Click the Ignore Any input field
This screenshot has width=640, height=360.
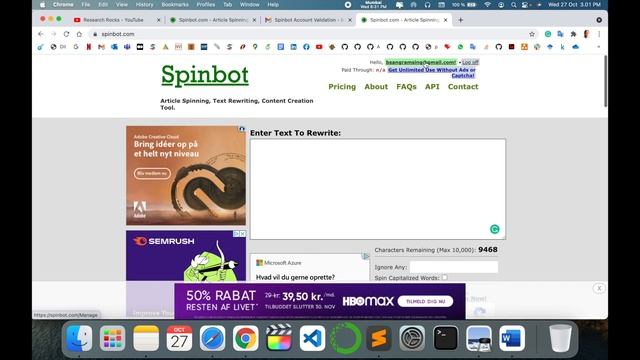pyautogui.click(x=453, y=267)
